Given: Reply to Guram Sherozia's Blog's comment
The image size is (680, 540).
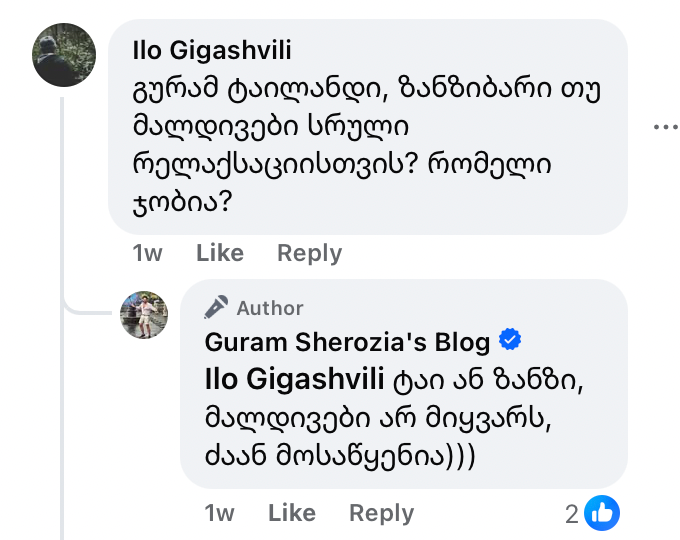Looking at the screenshot, I should point(381,513).
